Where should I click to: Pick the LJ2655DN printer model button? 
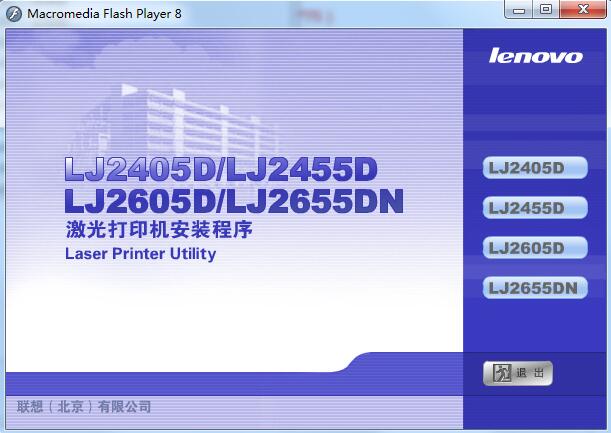(x=535, y=288)
